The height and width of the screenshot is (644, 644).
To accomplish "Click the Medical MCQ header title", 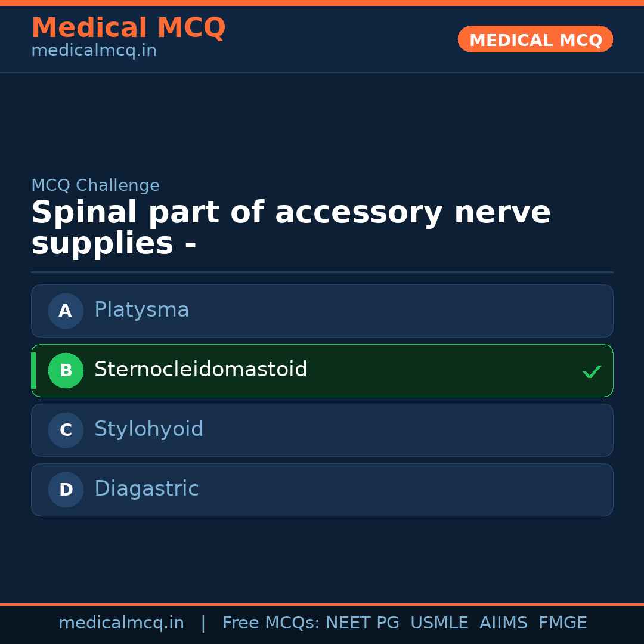I will point(128,28).
